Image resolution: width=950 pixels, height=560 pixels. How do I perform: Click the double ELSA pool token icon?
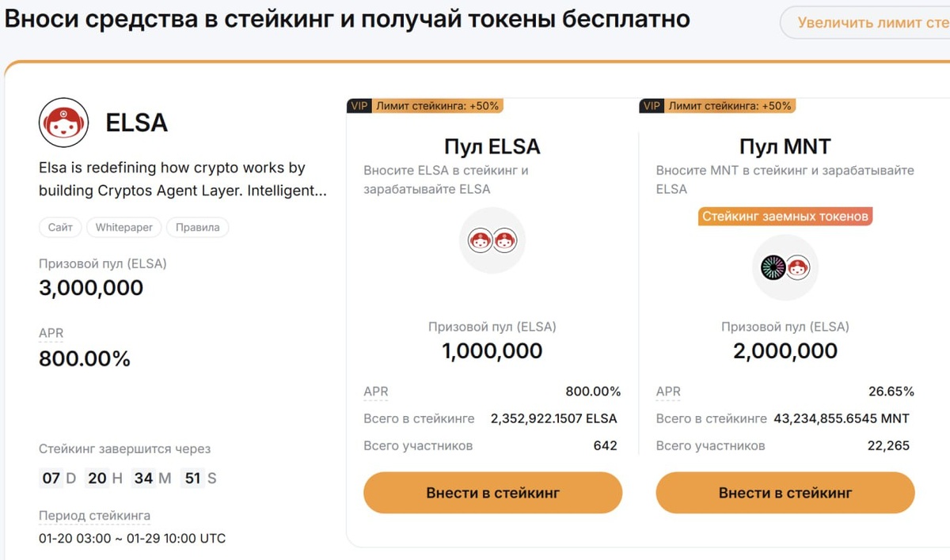(x=492, y=240)
